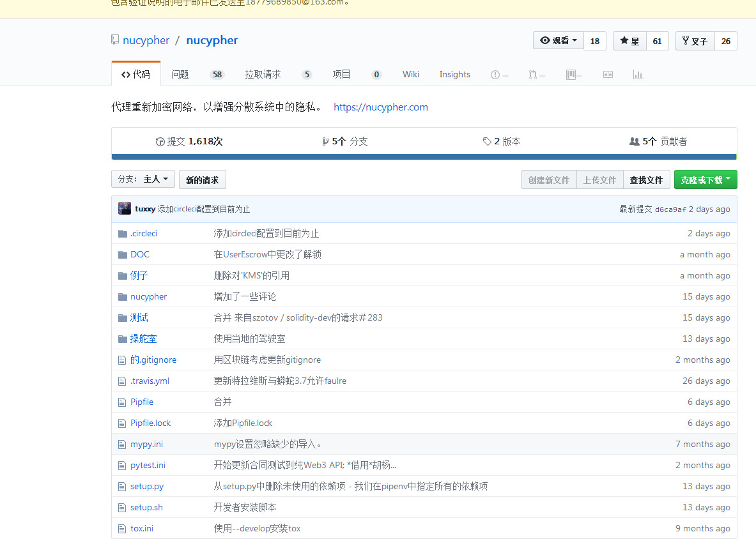Viewport: 756px width, 555px height.
Task: Switch to the 问题 issues tab
Action: point(180,74)
